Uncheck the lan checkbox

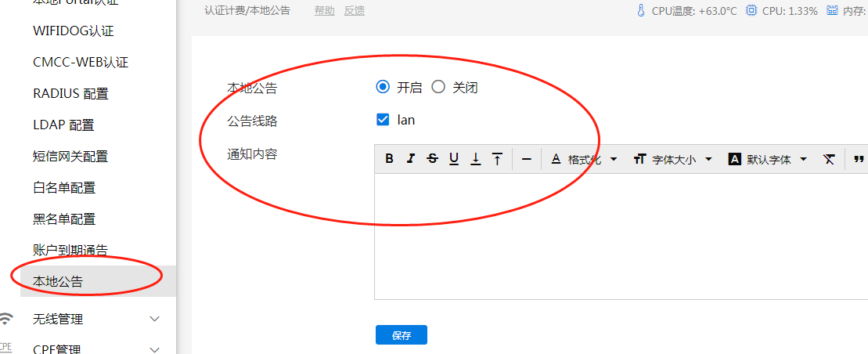[x=383, y=120]
